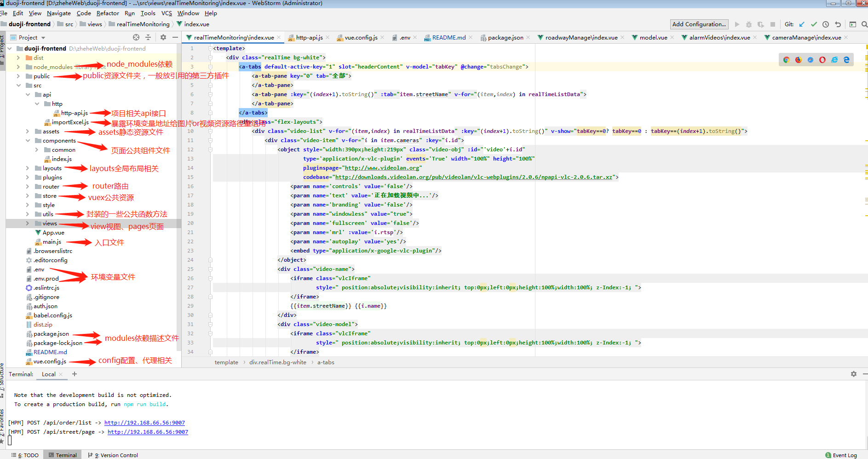Image resolution: width=868 pixels, height=459 pixels.
Task: Select main.js in the project tree
Action: [52, 241]
